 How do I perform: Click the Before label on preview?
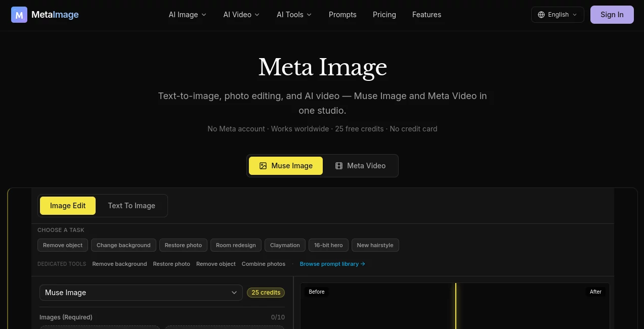317,292
